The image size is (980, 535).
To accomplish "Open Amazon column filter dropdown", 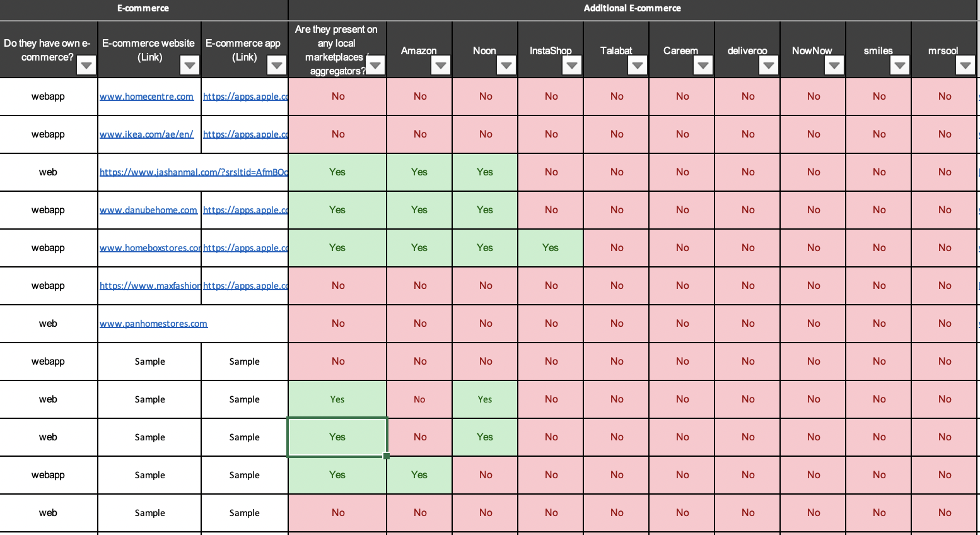I will click(x=441, y=65).
